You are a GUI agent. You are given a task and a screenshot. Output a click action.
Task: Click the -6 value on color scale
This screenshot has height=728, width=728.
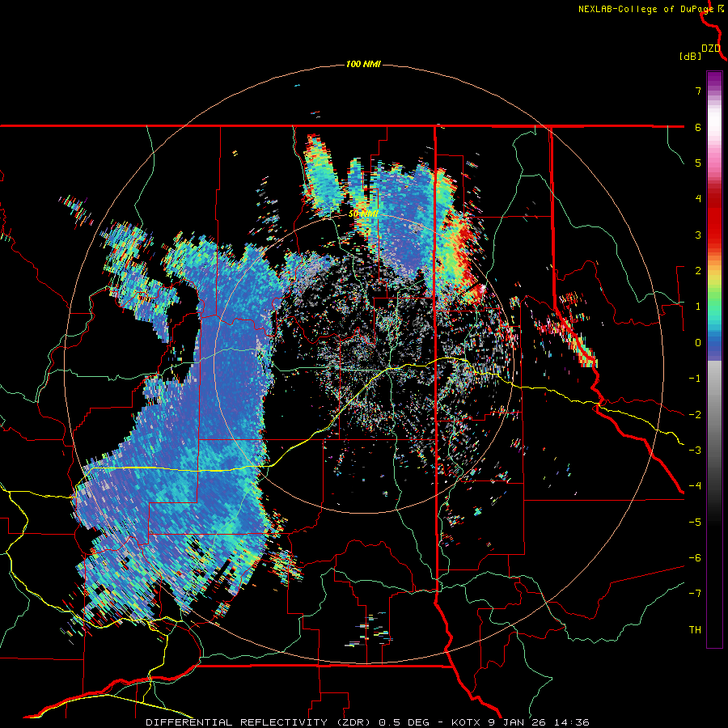tap(695, 558)
